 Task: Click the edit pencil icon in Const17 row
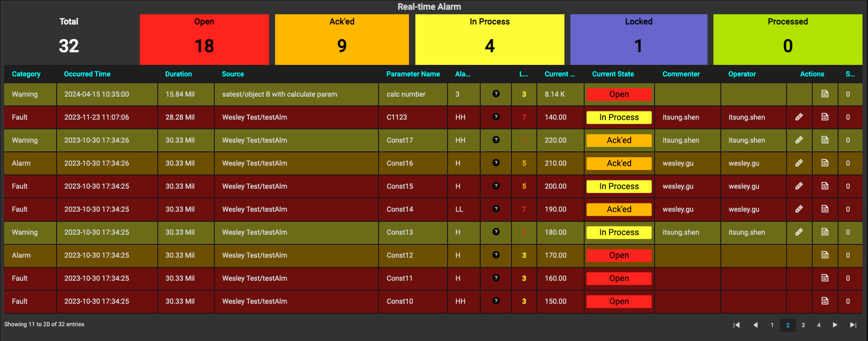[x=799, y=140]
